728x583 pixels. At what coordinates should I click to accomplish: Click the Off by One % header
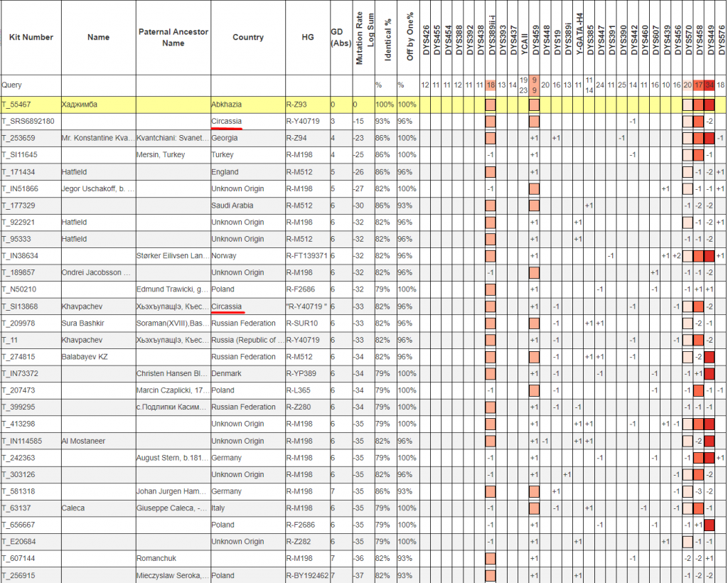[x=409, y=37]
